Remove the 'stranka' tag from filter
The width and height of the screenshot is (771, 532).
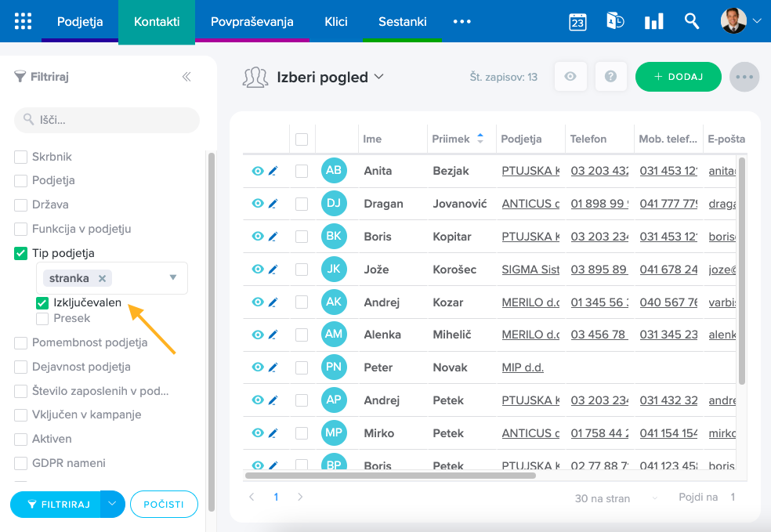102,278
